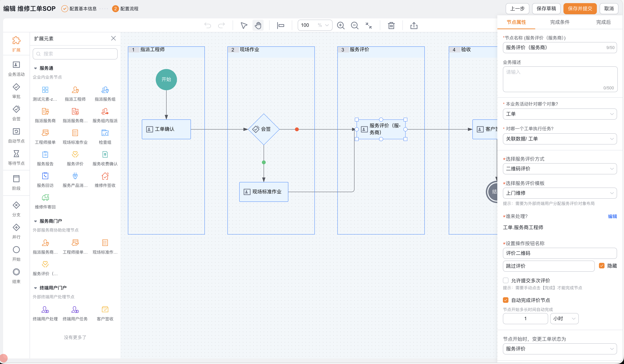
Task: Click the 搜索 input field
Action: 75,54
